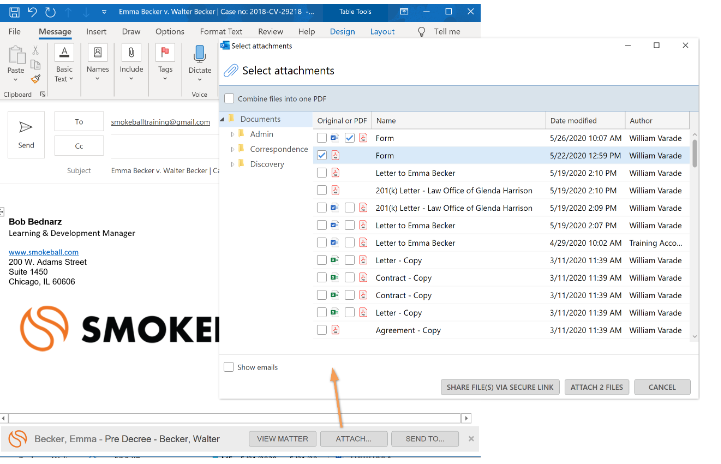
Task: Check the Agreement - Copy file checkbox
Action: (321, 330)
